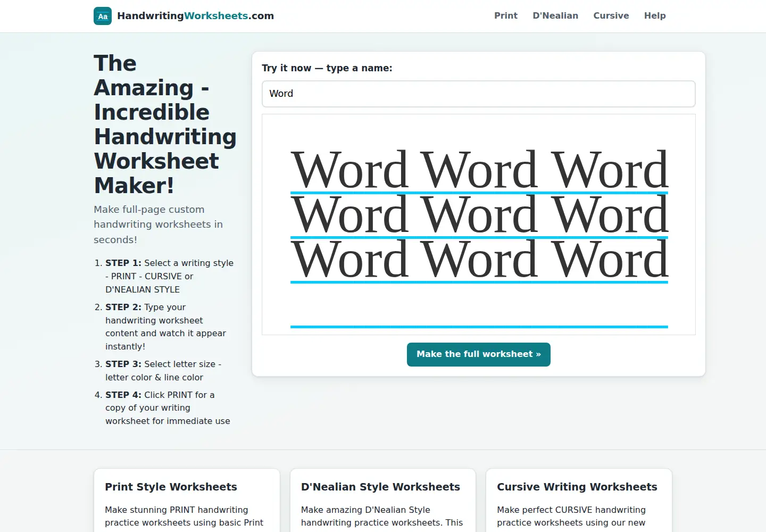Click the worksheet preview area
Screen dimensions: 766x532
pos(479,225)
